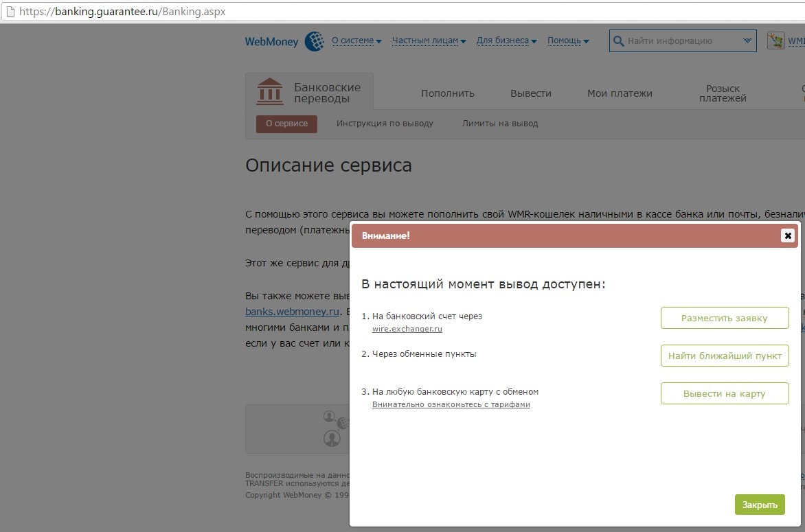The image size is (805, 532).
Task: Click into Найти информацию search field
Action: (683, 41)
